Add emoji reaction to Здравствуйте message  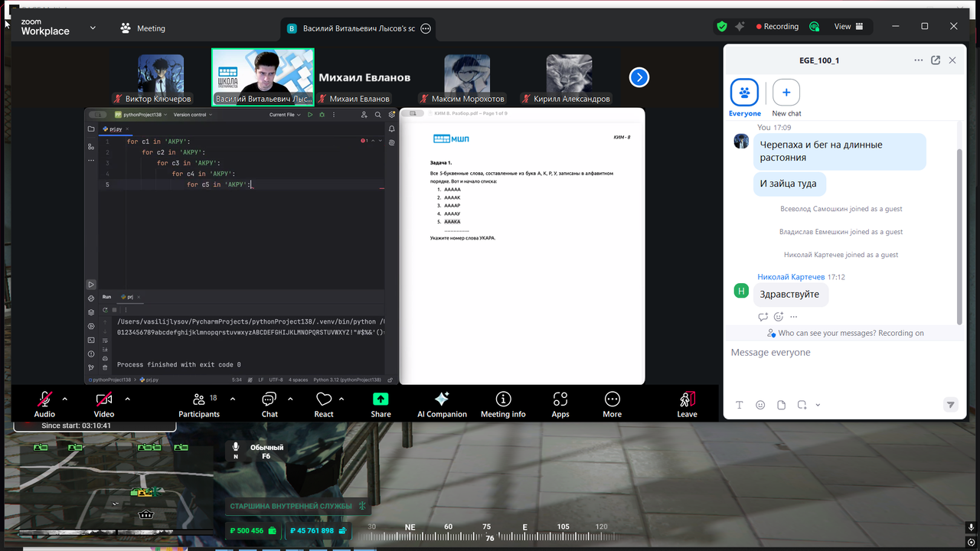pyautogui.click(x=779, y=317)
